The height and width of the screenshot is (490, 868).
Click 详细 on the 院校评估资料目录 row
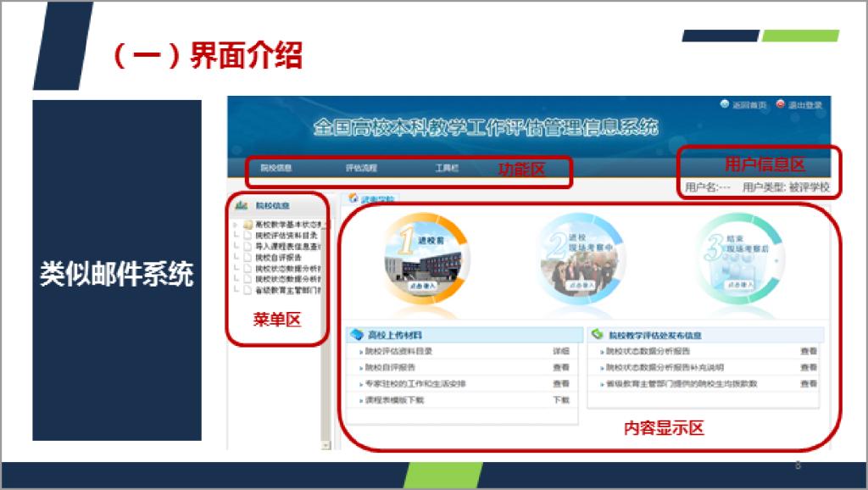[x=561, y=351]
